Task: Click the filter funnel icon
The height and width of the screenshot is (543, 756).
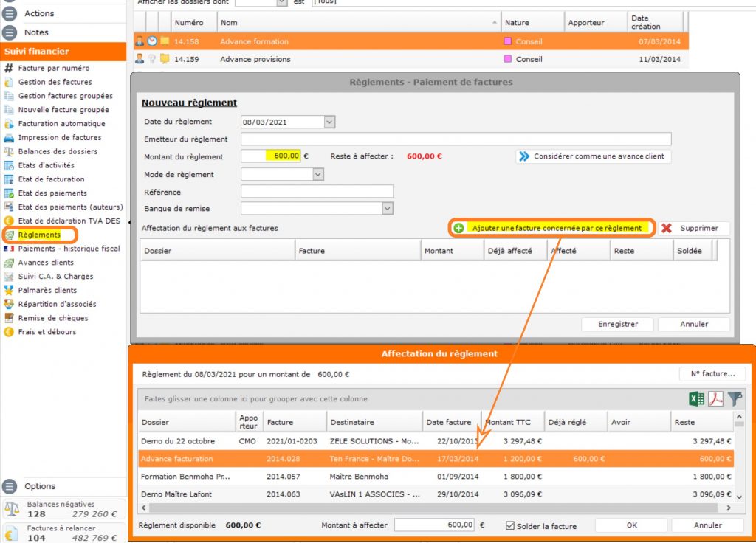Action: [735, 399]
